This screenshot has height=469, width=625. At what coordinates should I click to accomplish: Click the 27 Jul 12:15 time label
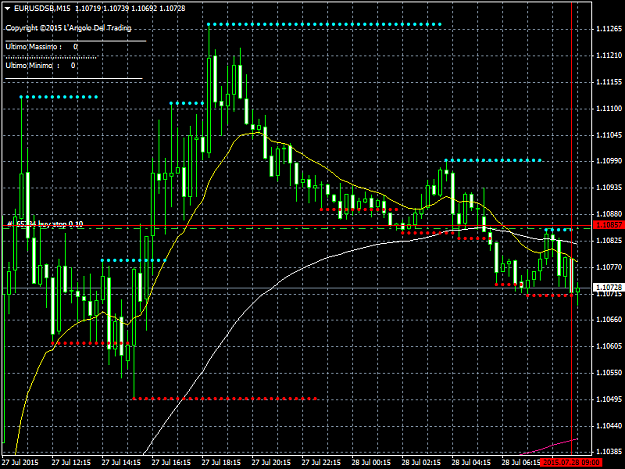[x=71, y=463]
